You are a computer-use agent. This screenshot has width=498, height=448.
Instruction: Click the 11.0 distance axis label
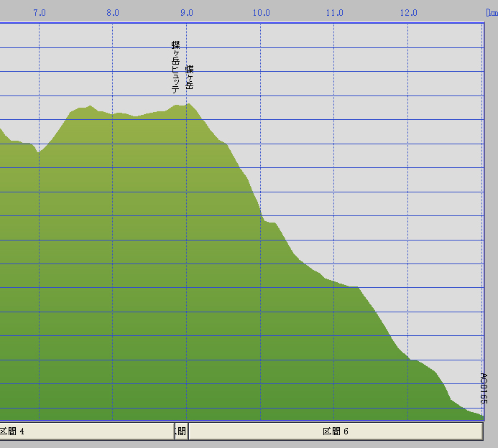(x=334, y=12)
